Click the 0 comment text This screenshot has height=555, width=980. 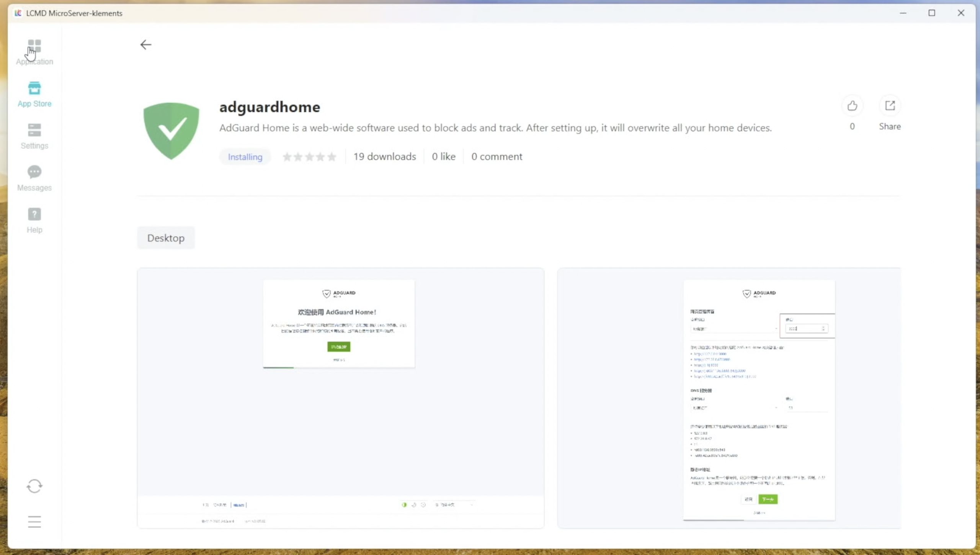(497, 157)
